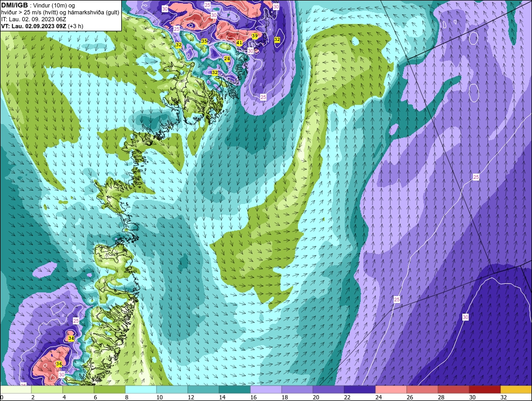The height and width of the screenshot is (401, 532).
Task: Pick the 8–10 m/s pale cyan legend swatch
Action: (x=141, y=389)
